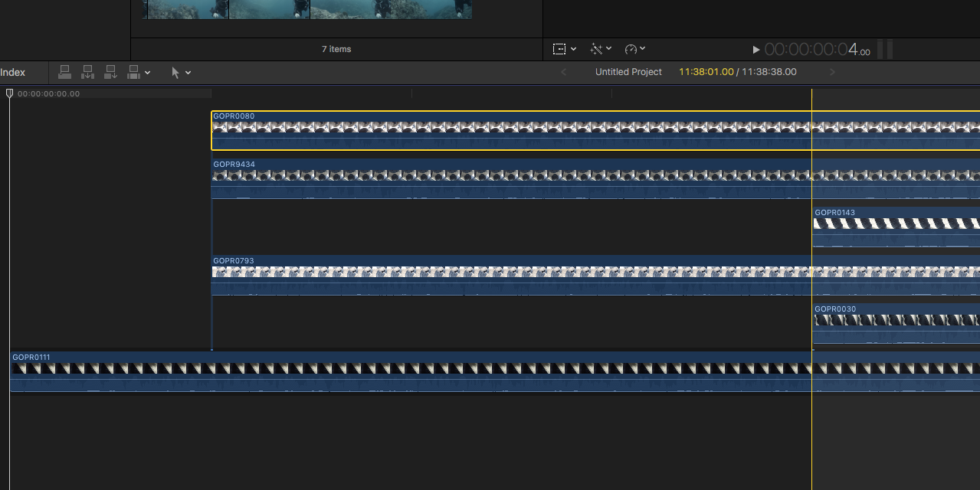Open the enhancements magic wand icon
Image resolution: width=980 pixels, height=490 pixels.
click(x=597, y=49)
